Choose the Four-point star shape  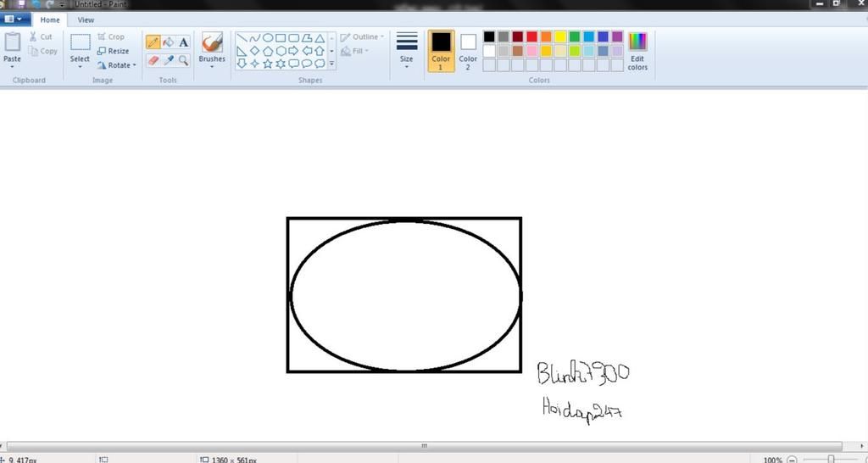pyautogui.click(x=254, y=64)
